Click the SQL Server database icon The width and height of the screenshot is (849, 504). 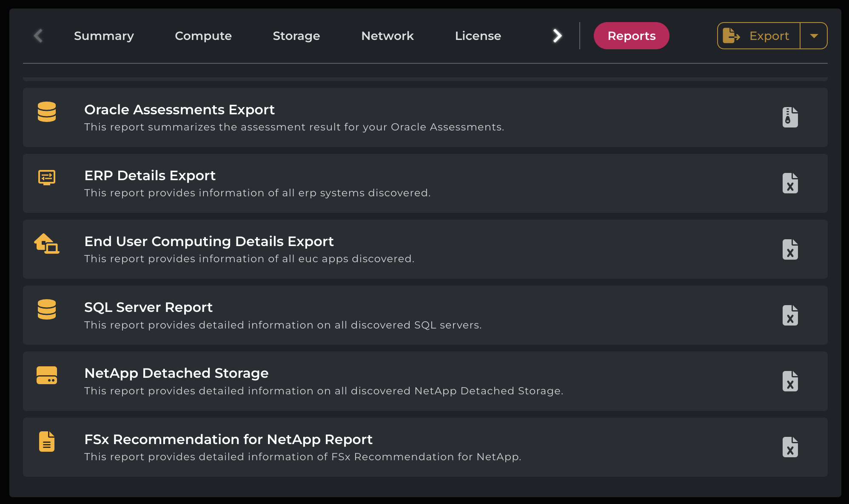coord(47,309)
